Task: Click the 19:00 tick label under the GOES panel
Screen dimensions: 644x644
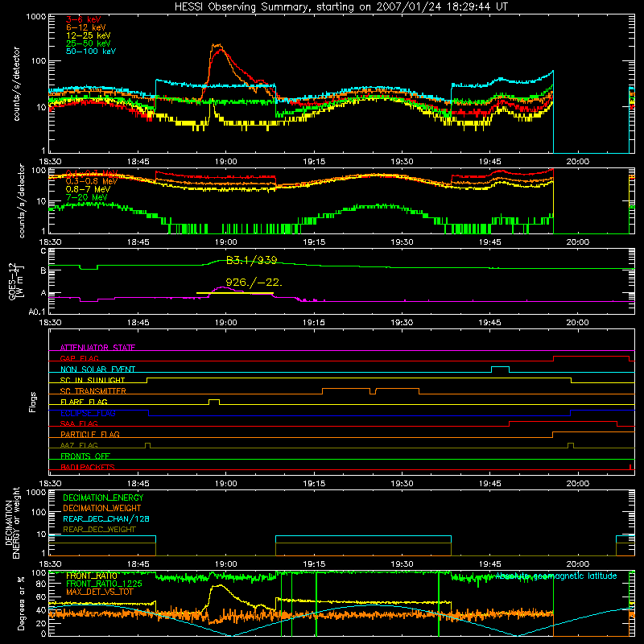Action: (x=226, y=323)
